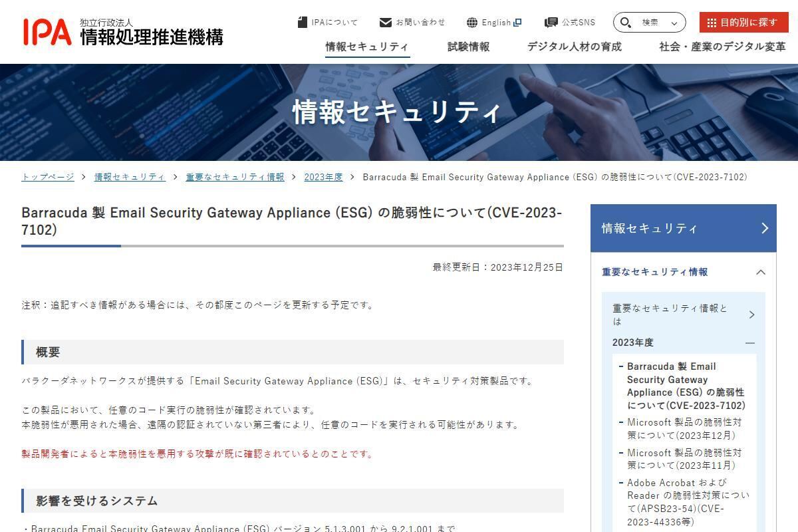Click chevron next to 重要なセキュリティ情報とは
The height and width of the screenshot is (532, 798).
pyautogui.click(x=752, y=315)
